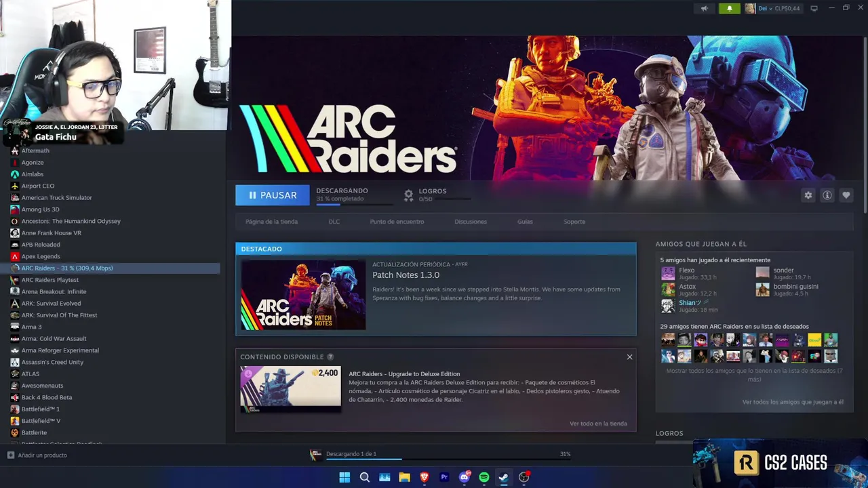Screen dimensions: 868x488
Task: Open the Upgrade to Deluxe Edition thumbnail
Action: [x=290, y=389]
